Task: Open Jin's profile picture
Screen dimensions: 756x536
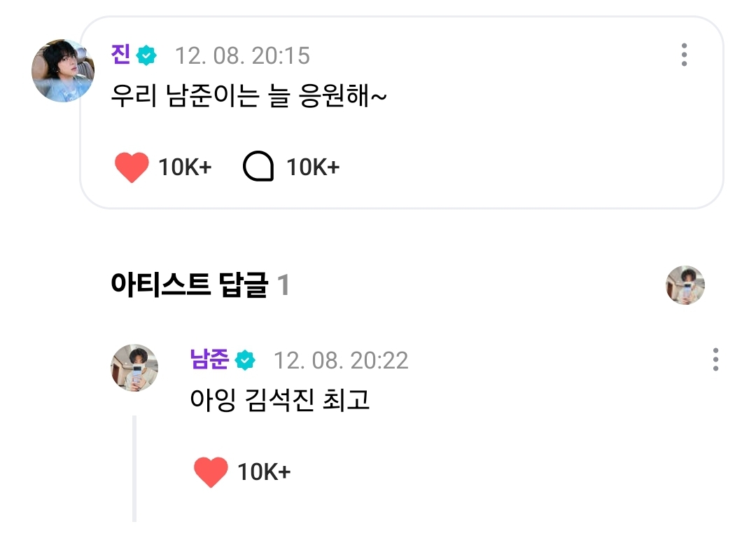Action: tap(63, 71)
